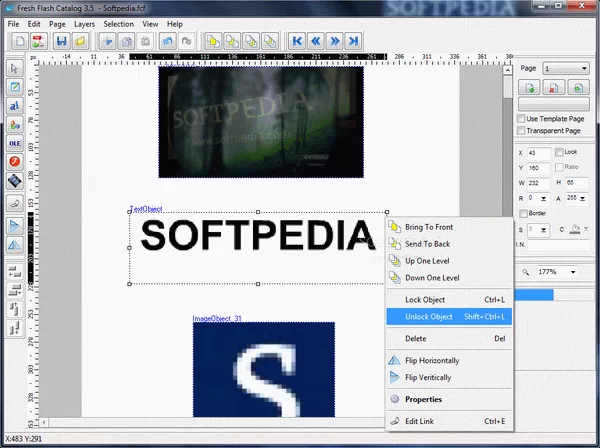Screen dimensions: 600x448
Task: Choose Delete from the context menu
Action: [x=449, y=339]
